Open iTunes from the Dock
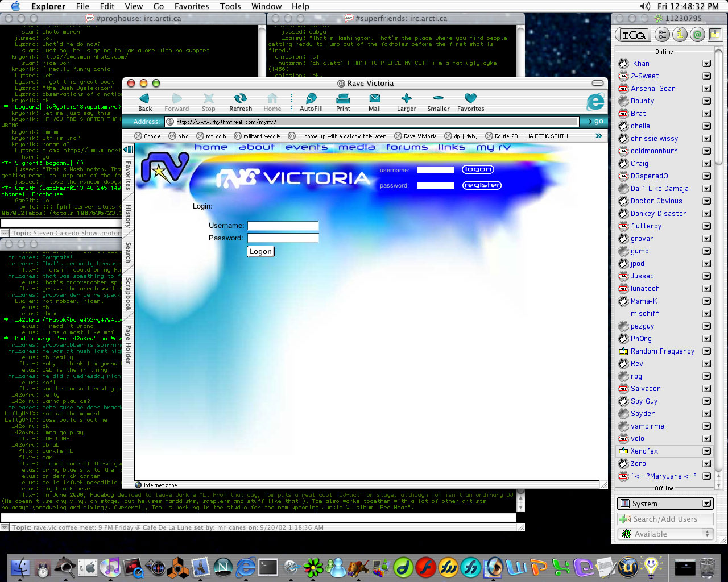The image size is (728, 582). click(x=110, y=567)
